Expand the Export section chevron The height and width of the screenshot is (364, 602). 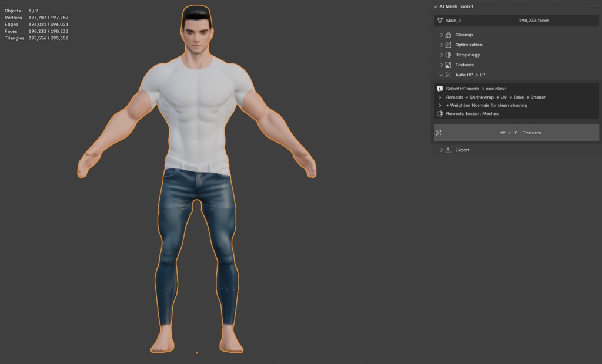(441, 150)
